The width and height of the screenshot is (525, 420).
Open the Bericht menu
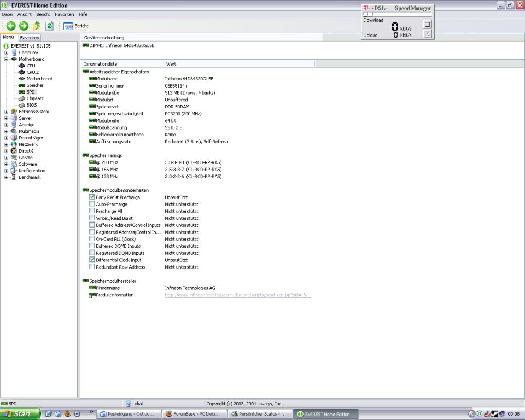[43, 14]
